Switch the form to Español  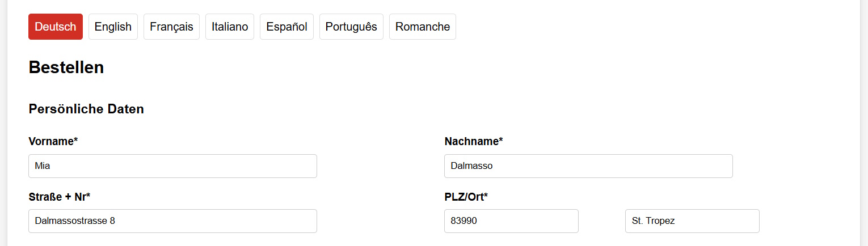coord(286,27)
